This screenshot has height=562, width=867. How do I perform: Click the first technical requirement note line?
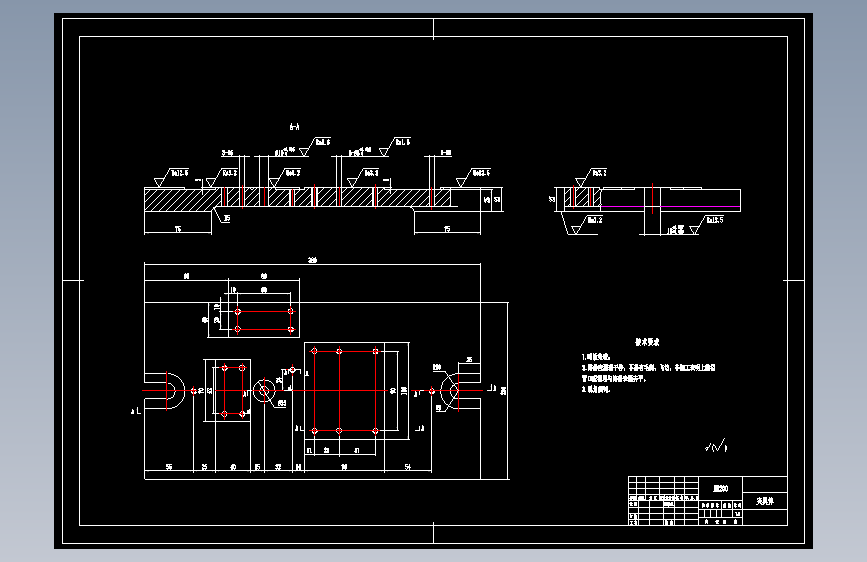(596, 357)
